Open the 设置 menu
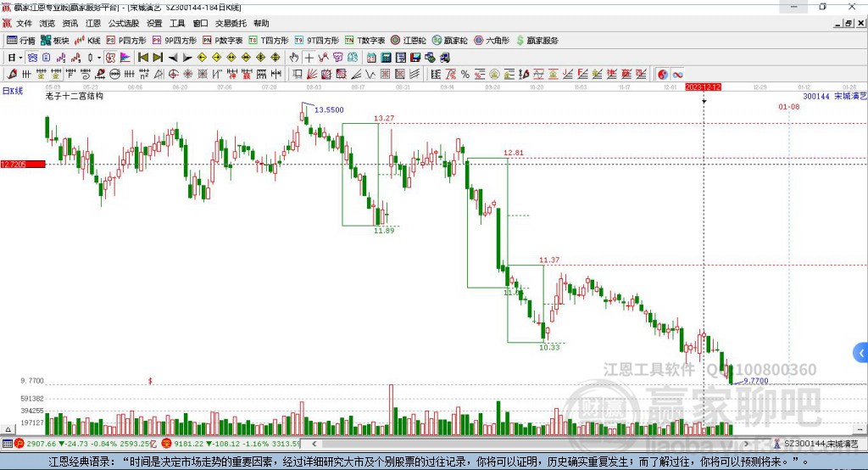Viewport: 868px width, 470px height. click(x=154, y=23)
